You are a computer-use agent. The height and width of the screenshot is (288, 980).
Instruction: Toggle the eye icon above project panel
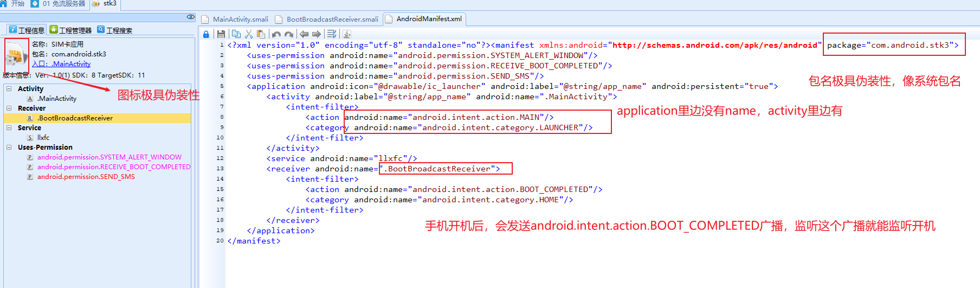(191, 17)
